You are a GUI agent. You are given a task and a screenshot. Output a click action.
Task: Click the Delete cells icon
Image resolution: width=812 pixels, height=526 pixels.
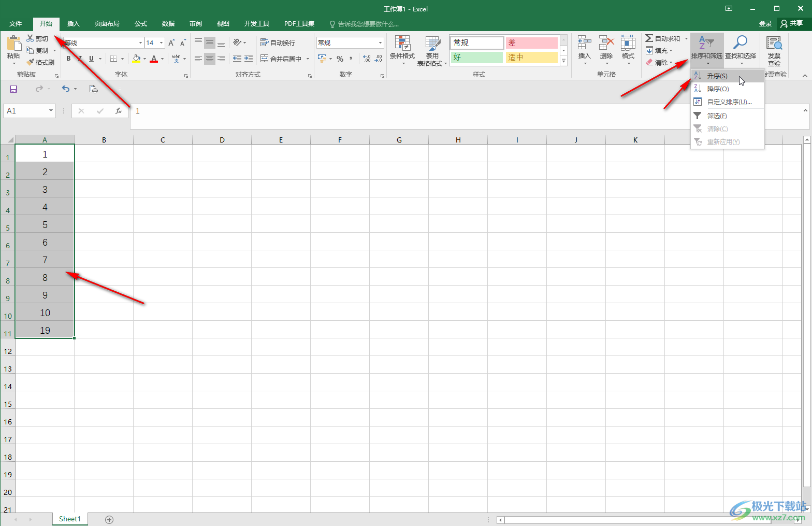[606, 43]
